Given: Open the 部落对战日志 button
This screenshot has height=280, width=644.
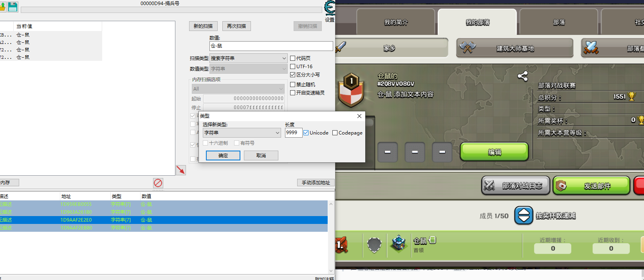Looking at the screenshot, I should [516, 185].
